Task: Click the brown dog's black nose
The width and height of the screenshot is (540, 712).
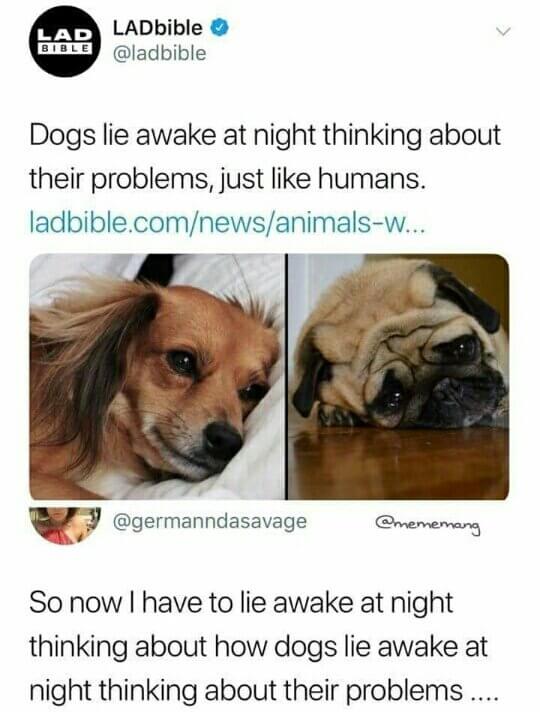Action: [223, 439]
